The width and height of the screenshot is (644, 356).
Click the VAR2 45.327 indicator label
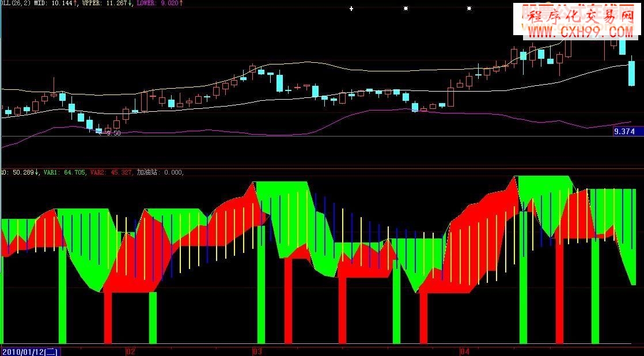click(x=112, y=172)
